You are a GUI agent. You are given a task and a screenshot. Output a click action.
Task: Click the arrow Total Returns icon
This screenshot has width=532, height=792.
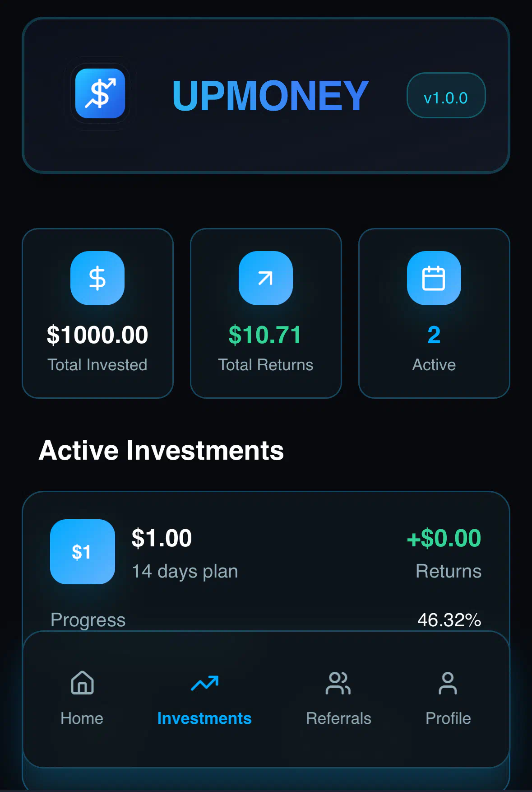click(x=266, y=278)
